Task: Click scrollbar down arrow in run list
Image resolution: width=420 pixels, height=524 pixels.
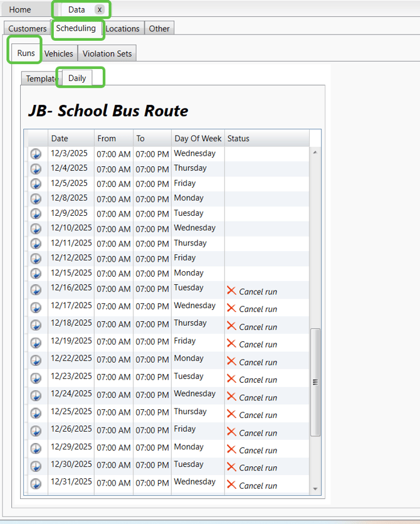Action: coord(315,489)
